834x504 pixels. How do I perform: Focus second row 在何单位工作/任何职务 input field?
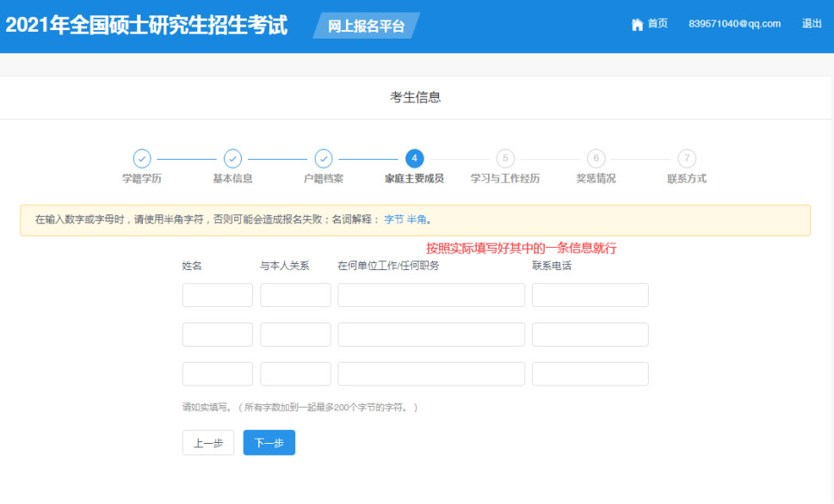(x=431, y=335)
